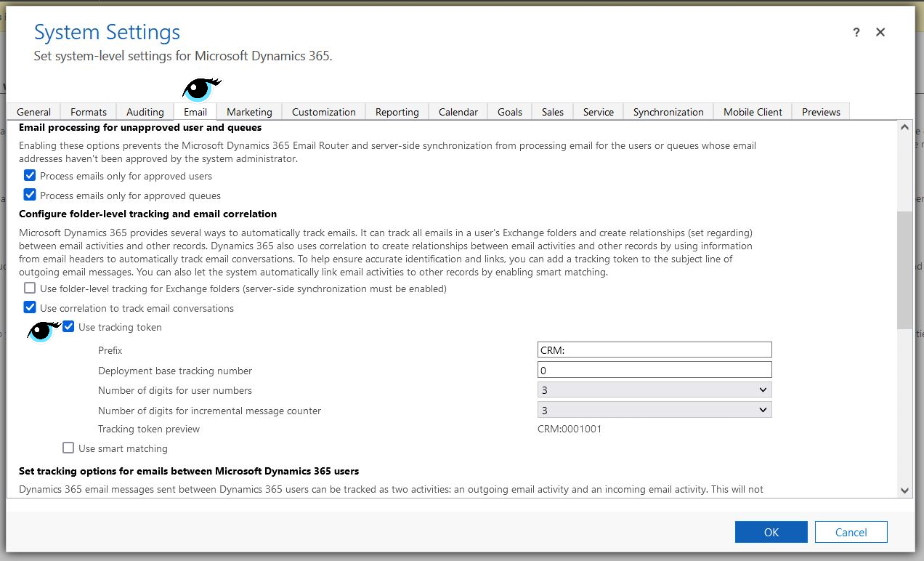Select the Calendar tab
The height and width of the screenshot is (561, 924).
pyautogui.click(x=458, y=112)
